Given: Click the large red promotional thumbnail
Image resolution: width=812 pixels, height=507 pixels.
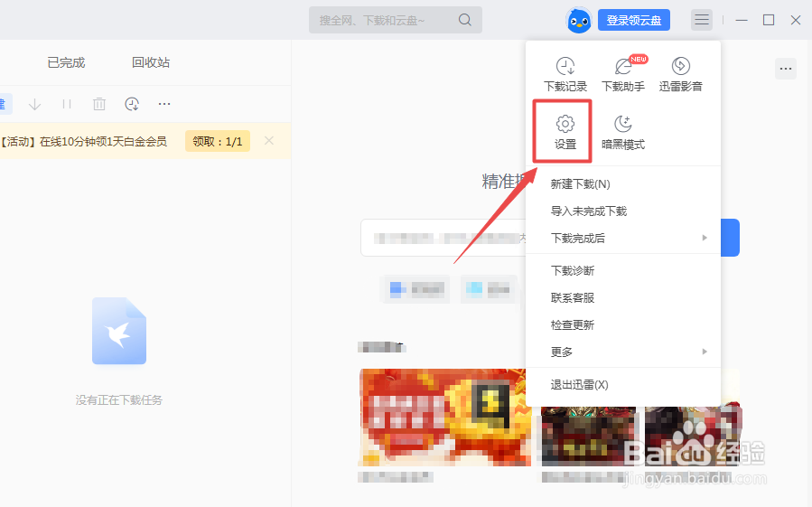Looking at the screenshot, I should (x=444, y=418).
